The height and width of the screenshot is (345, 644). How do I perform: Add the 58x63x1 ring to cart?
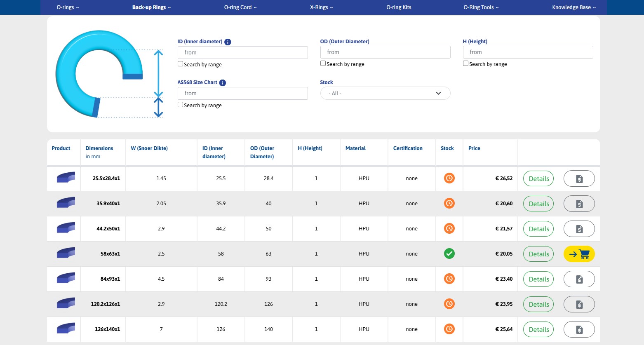tap(579, 254)
